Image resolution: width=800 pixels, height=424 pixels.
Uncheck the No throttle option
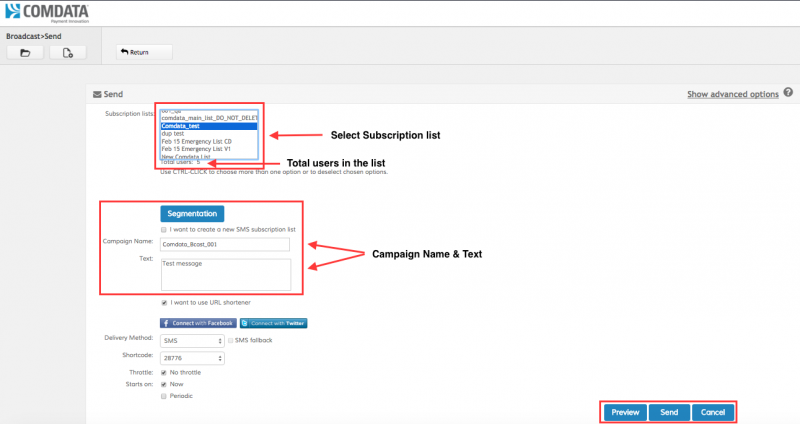(165, 372)
